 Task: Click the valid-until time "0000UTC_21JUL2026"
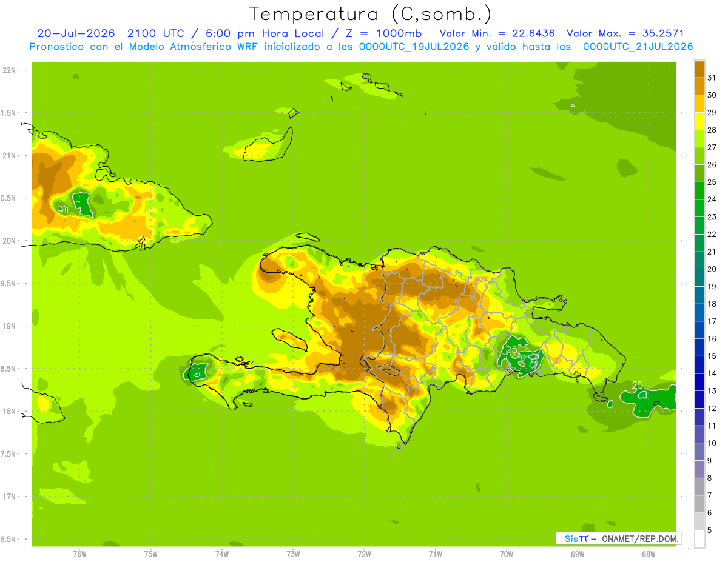(637, 47)
